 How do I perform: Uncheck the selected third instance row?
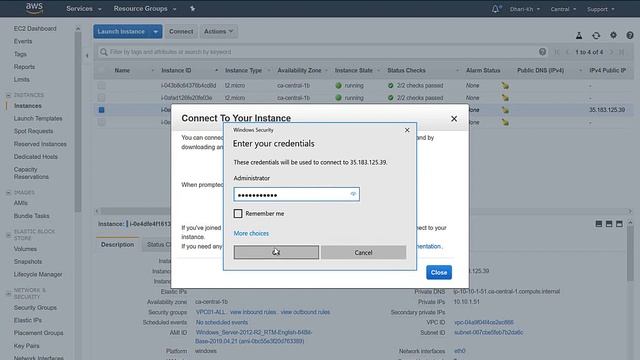101,110
